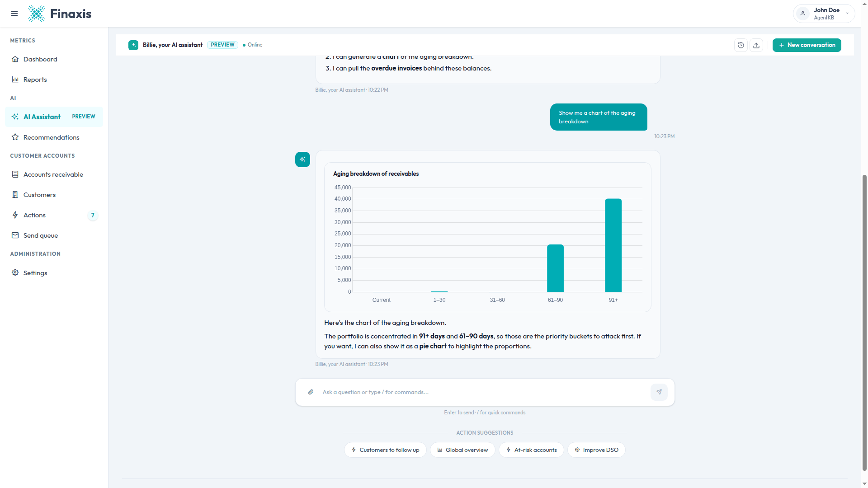Open Recommendations in the sidebar
868x488 pixels.
(x=54, y=137)
